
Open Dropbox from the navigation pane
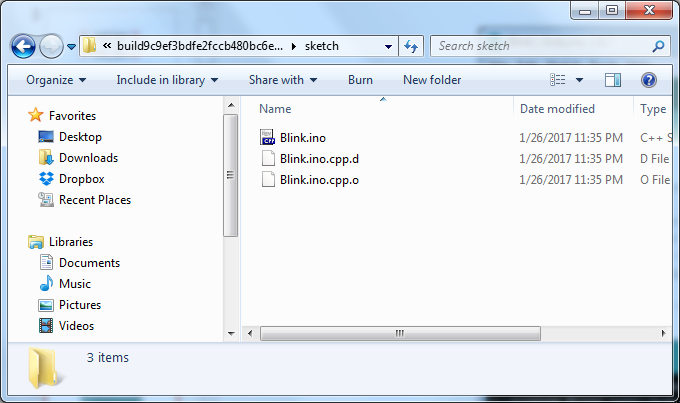82,179
